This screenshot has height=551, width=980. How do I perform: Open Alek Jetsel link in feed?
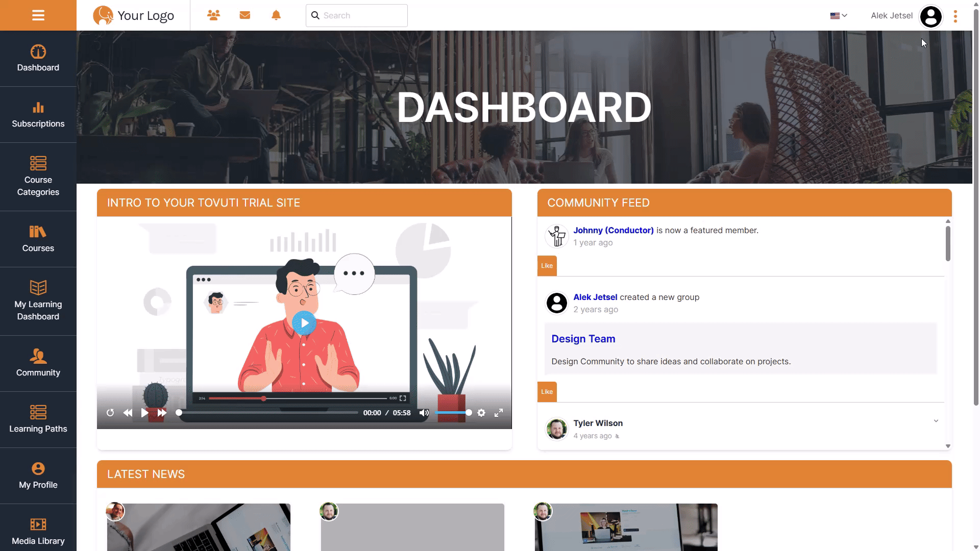click(x=595, y=297)
